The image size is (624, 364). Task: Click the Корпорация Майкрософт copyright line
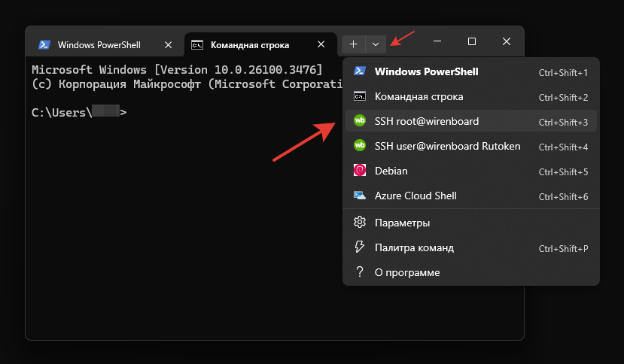coord(187,84)
